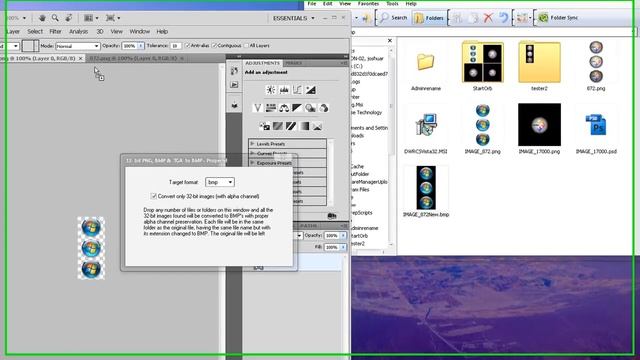Add an Invert adjustment

point(264,126)
